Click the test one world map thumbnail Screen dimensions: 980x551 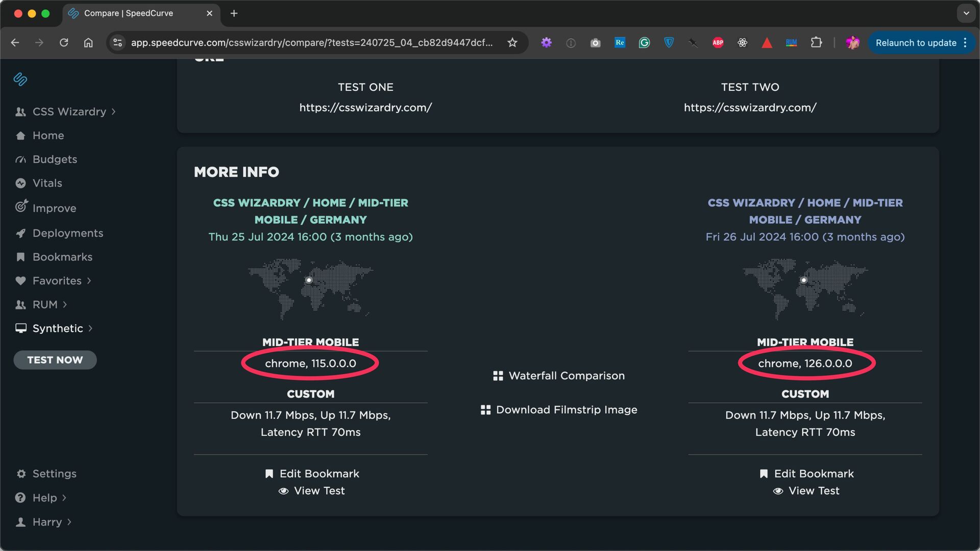tap(310, 289)
